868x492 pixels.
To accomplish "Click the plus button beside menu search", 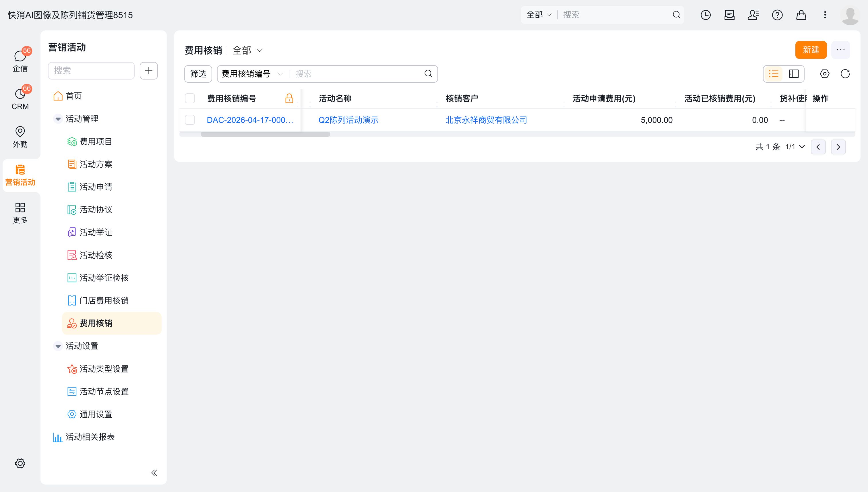I will click(x=149, y=71).
